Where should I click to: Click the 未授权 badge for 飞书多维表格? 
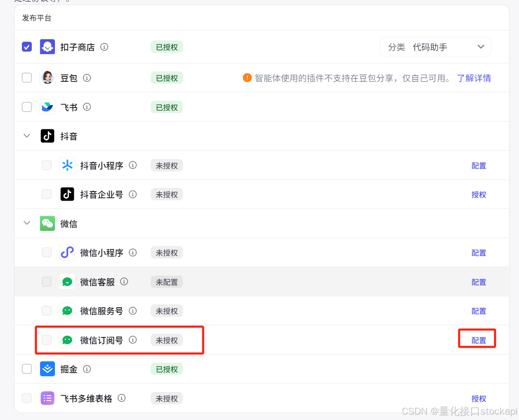tap(167, 399)
